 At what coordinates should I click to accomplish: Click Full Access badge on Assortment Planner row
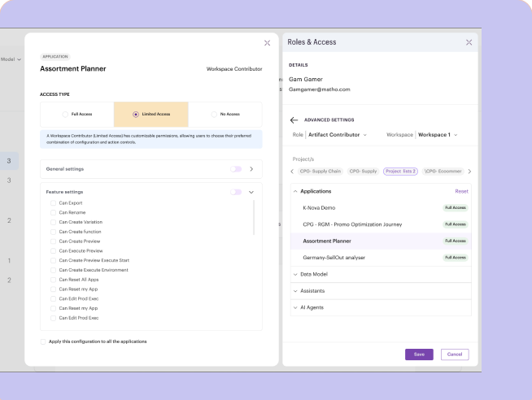point(456,241)
